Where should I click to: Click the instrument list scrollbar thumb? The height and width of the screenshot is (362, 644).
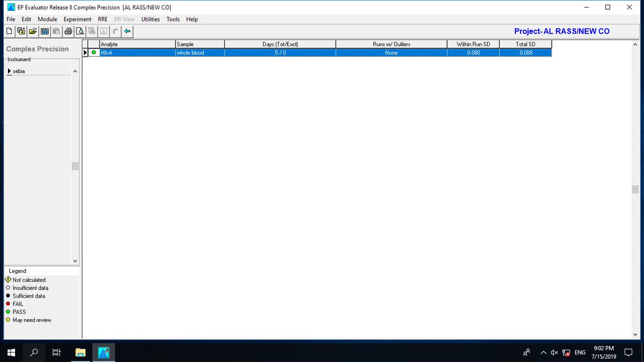pyautogui.click(x=75, y=166)
